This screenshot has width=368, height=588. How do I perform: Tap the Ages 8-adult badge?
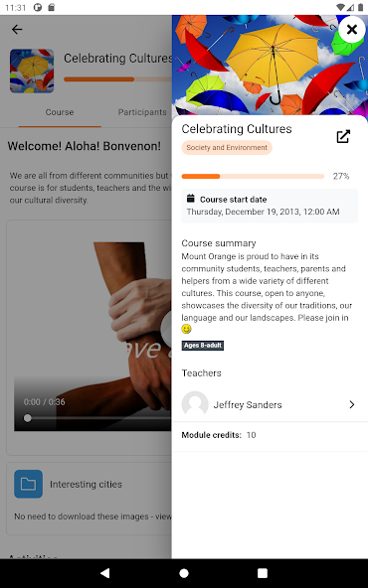203,346
